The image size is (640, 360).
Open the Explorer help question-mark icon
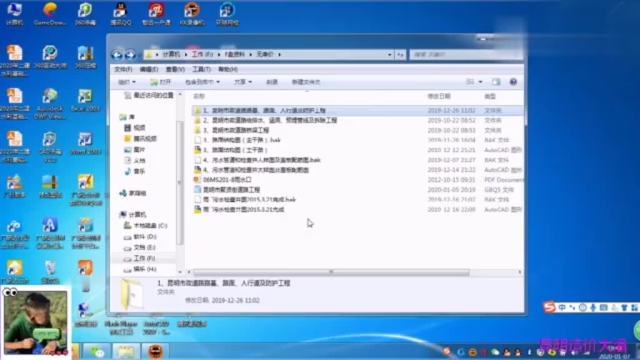(x=513, y=82)
